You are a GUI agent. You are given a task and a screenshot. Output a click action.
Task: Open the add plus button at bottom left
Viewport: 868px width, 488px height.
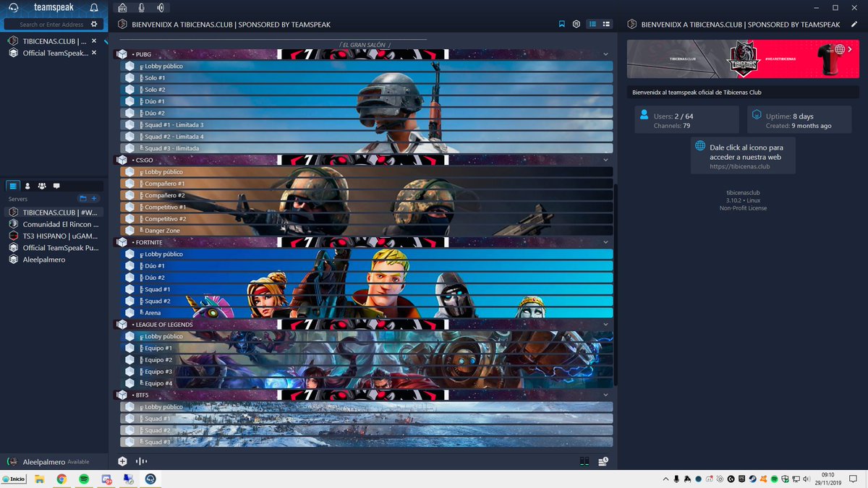(x=122, y=461)
